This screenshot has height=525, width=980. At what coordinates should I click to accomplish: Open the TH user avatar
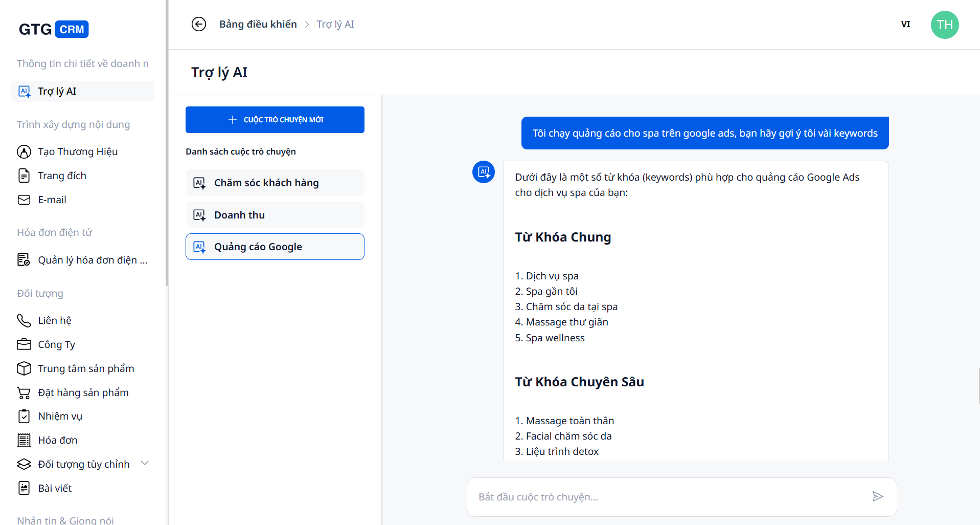coord(944,25)
